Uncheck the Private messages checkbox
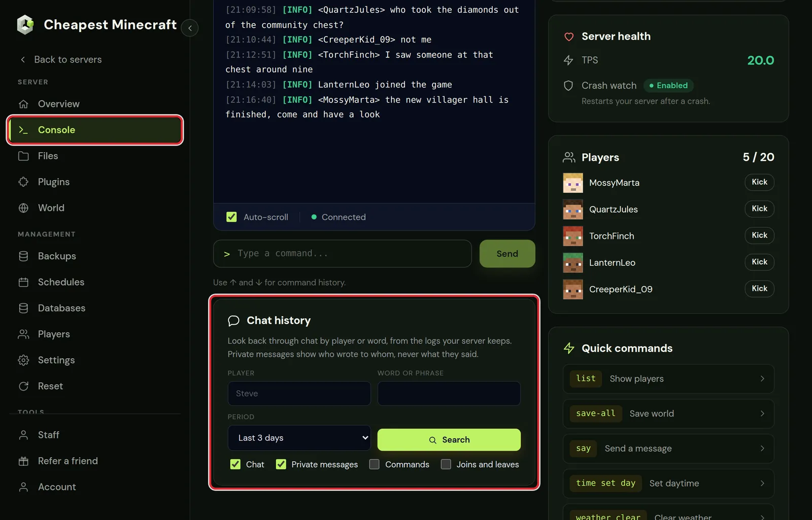The image size is (812, 520). coord(281,464)
